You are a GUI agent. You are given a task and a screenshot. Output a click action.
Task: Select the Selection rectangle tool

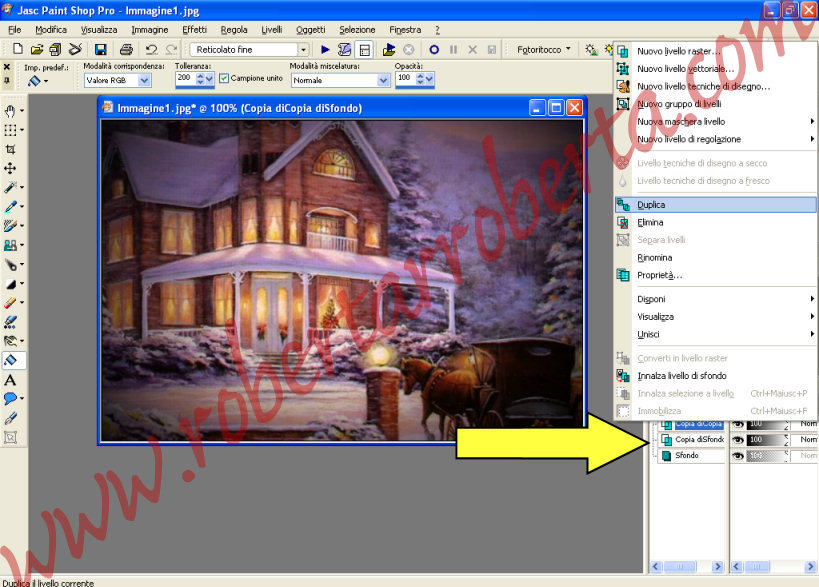[10, 130]
